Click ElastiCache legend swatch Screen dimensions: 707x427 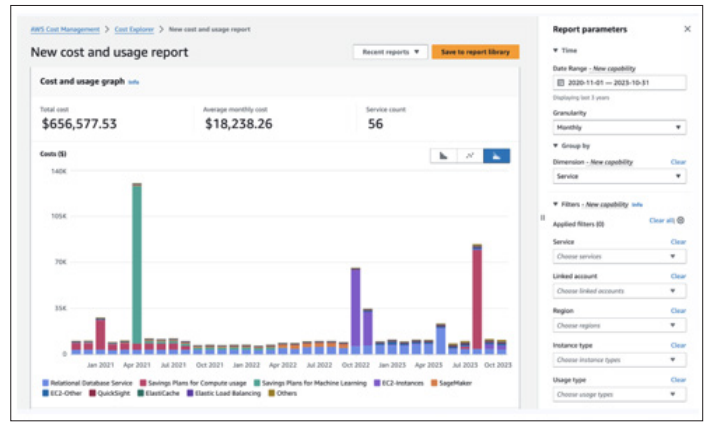[x=140, y=393]
